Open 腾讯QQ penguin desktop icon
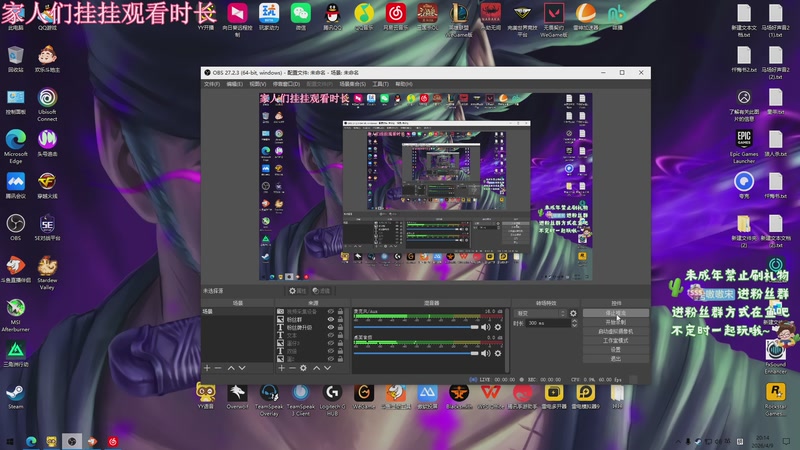 pos(332,16)
